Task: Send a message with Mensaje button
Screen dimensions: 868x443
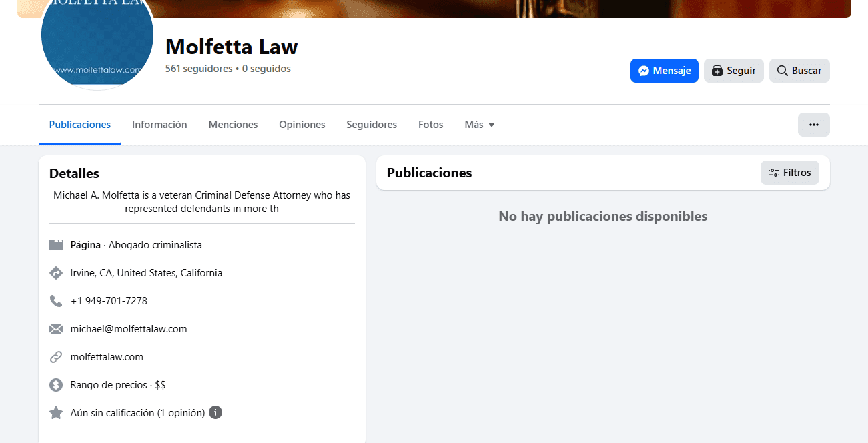Action: point(664,71)
